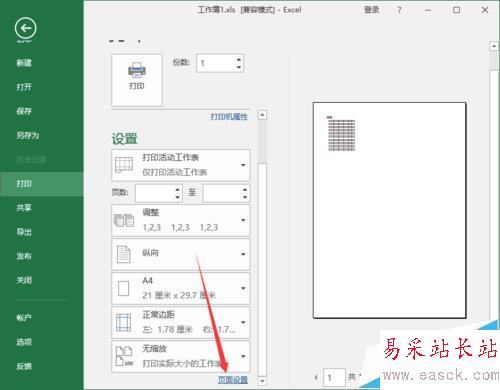The image size is (500, 390).
Task: Click the no scaling icon
Action: pos(124,356)
